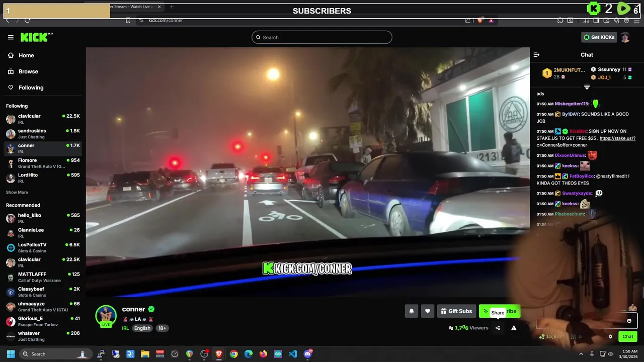
Task: Open chat settings gear
Action: [x=610, y=337]
